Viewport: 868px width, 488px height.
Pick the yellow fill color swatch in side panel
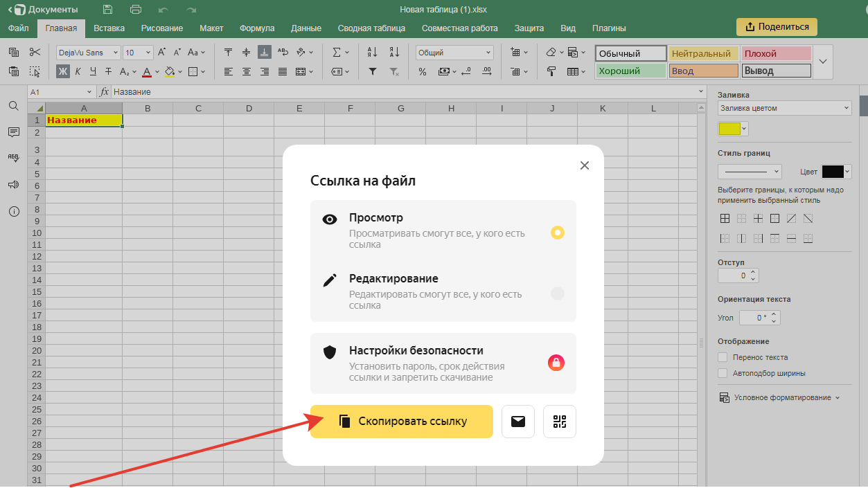click(x=729, y=129)
